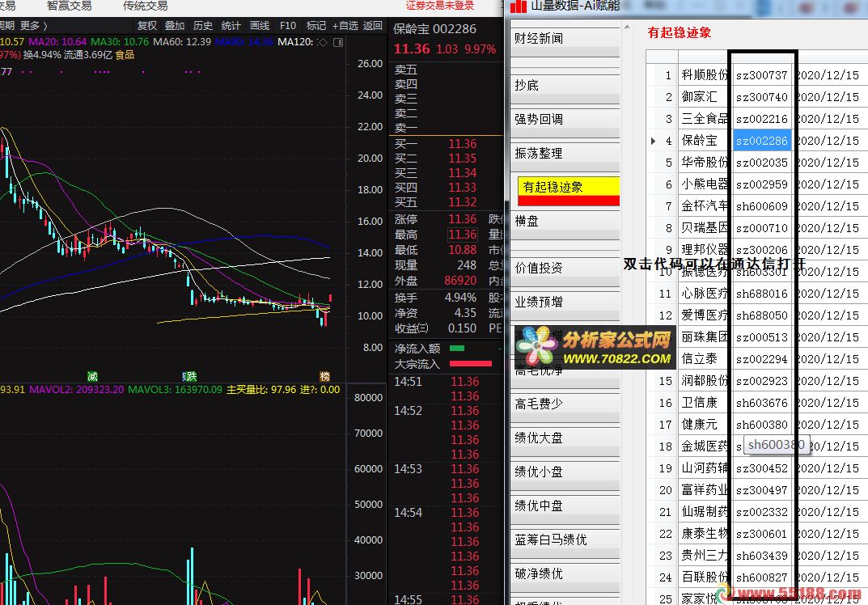Click the 证券交易未登录 status link
Viewport: 868px width, 605px height.
click(x=440, y=6)
